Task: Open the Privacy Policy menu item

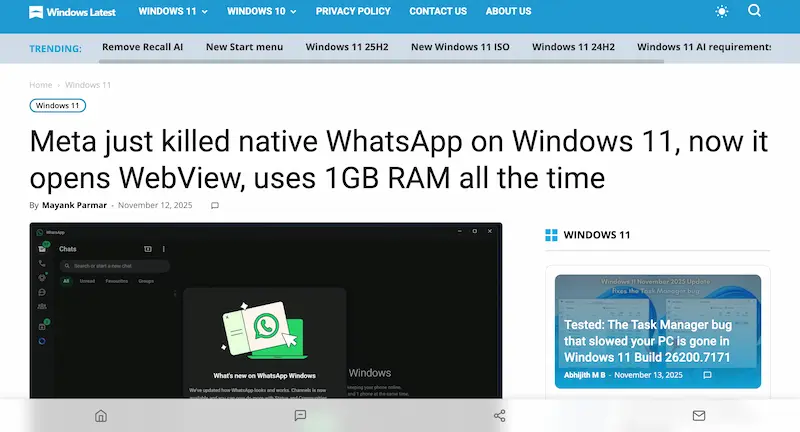Action: 353,12
